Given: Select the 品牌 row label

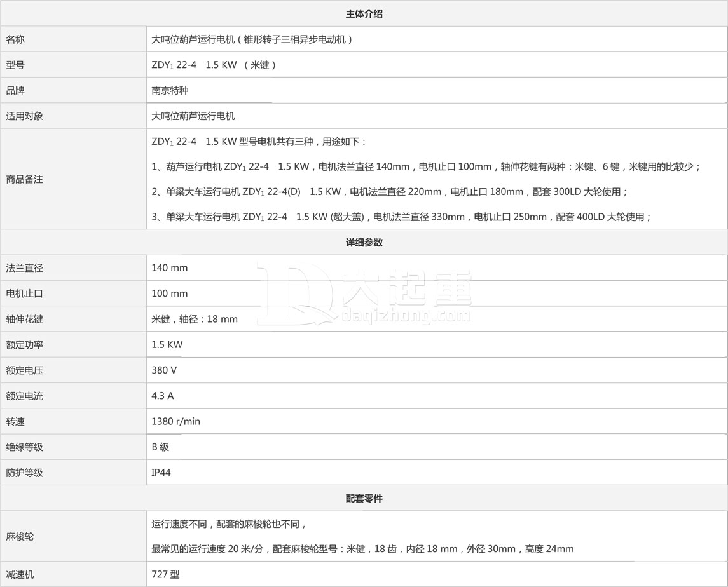Looking at the screenshot, I should pos(15,90).
